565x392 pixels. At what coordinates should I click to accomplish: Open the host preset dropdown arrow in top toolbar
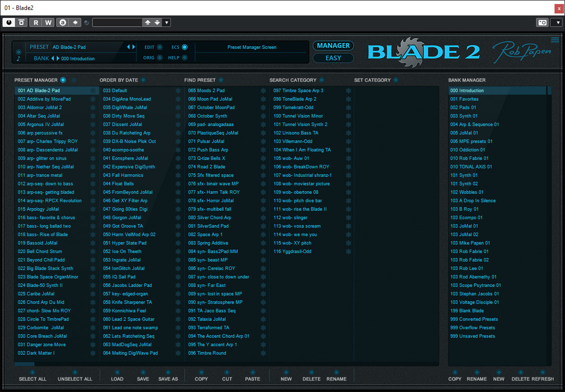(x=167, y=22)
